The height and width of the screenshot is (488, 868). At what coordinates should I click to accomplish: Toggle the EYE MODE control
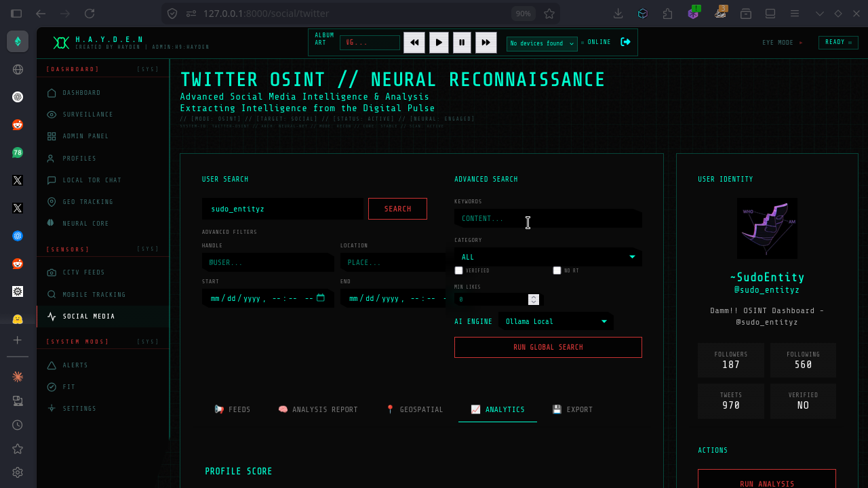click(x=782, y=43)
